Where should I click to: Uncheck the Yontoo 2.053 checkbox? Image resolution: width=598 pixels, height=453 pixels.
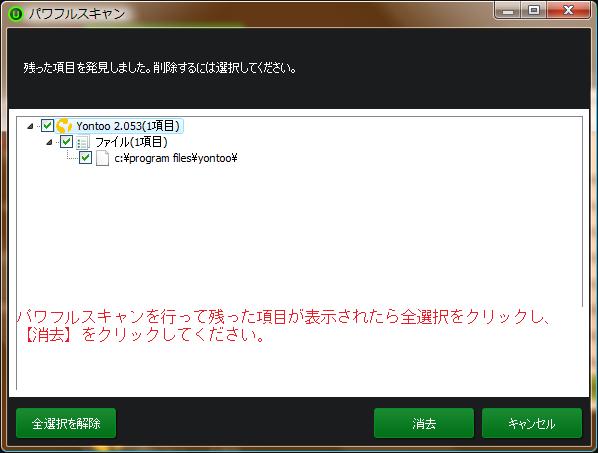[47, 125]
